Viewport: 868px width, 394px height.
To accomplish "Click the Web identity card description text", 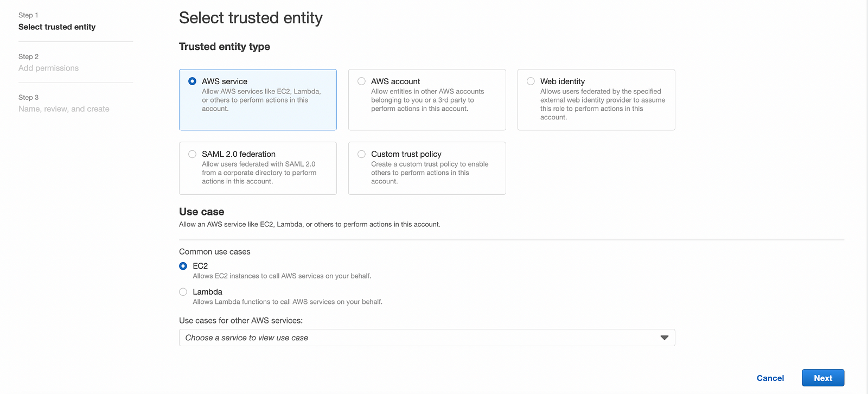I will [603, 104].
